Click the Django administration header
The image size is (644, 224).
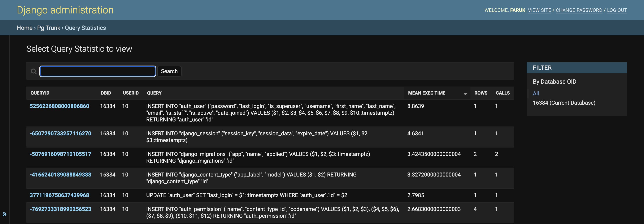[x=65, y=10]
